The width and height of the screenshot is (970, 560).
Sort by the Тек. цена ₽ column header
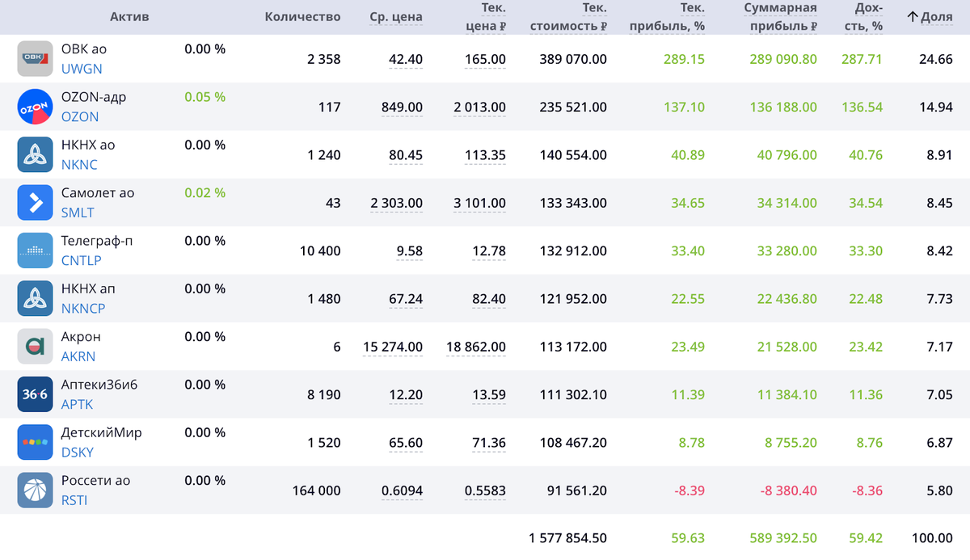coord(486,17)
